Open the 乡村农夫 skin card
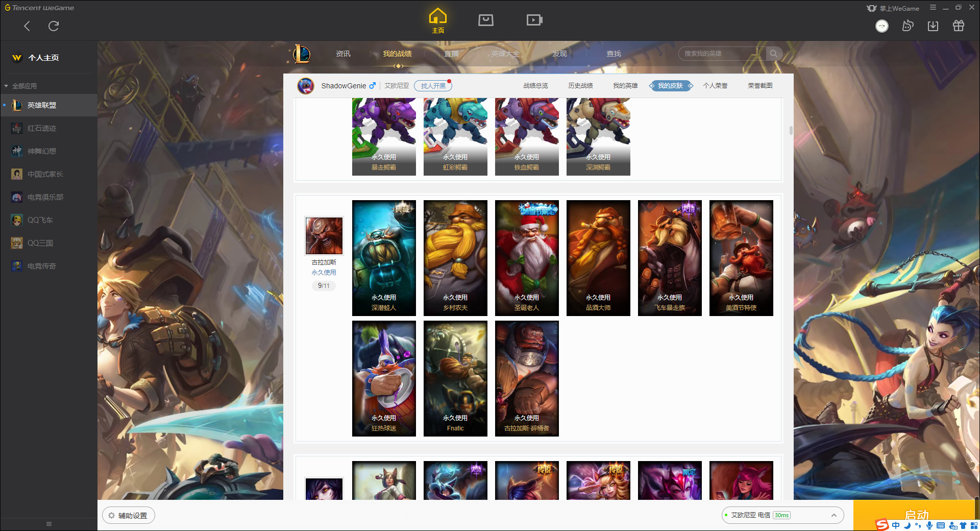 click(455, 258)
